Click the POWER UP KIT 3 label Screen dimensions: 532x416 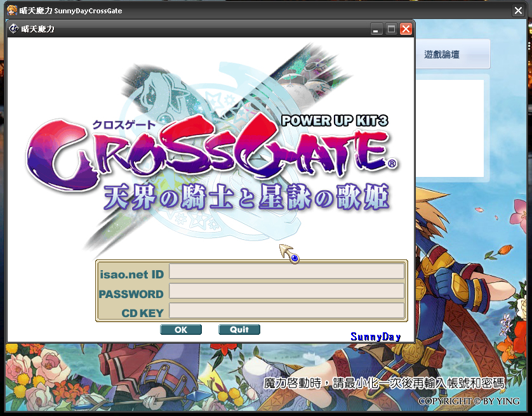(335, 120)
